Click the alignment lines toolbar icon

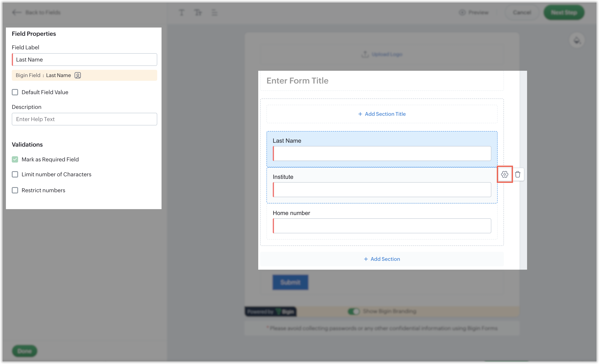tap(214, 12)
